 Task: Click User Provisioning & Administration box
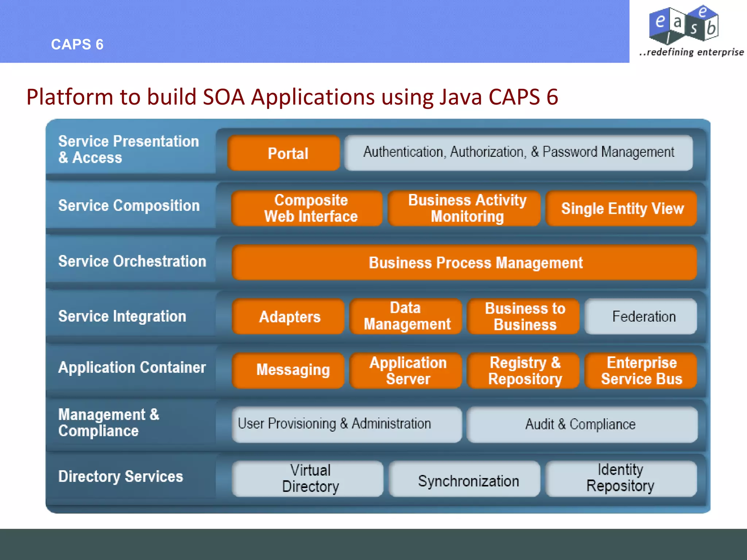(347, 424)
